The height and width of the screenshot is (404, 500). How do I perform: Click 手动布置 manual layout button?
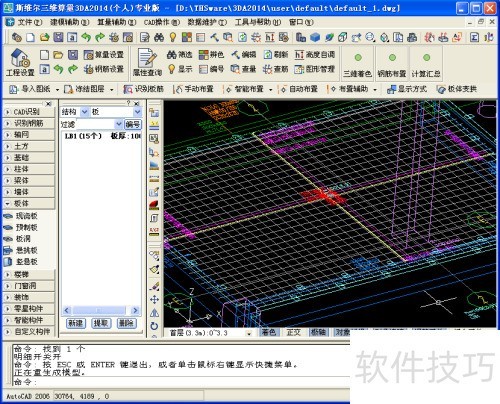click(193, 89)
